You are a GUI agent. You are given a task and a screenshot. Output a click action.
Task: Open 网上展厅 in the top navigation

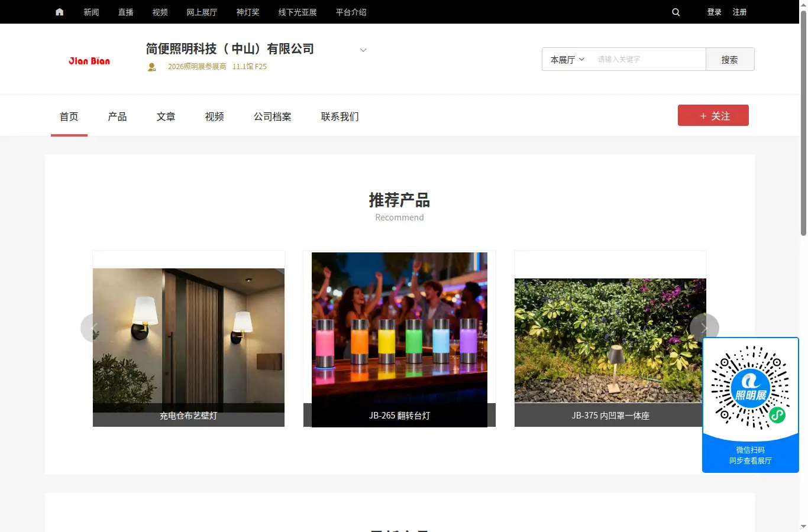click(202, 12)
